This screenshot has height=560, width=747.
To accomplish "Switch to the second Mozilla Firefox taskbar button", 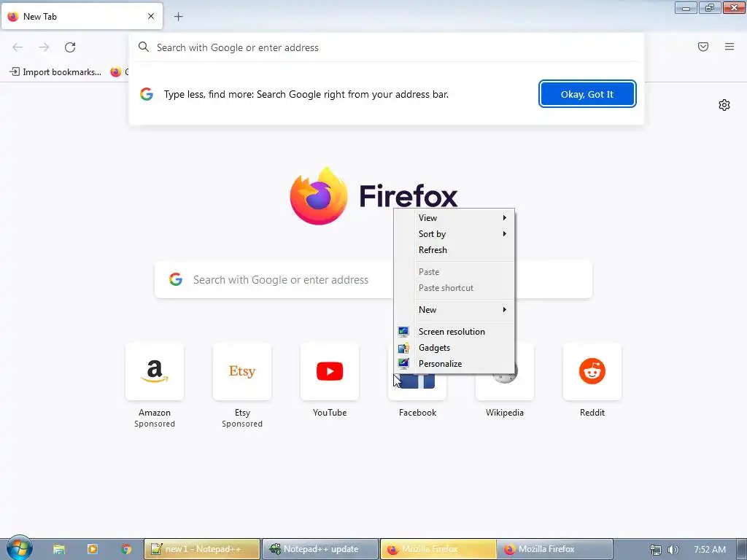I will click(x=554, y=549).
